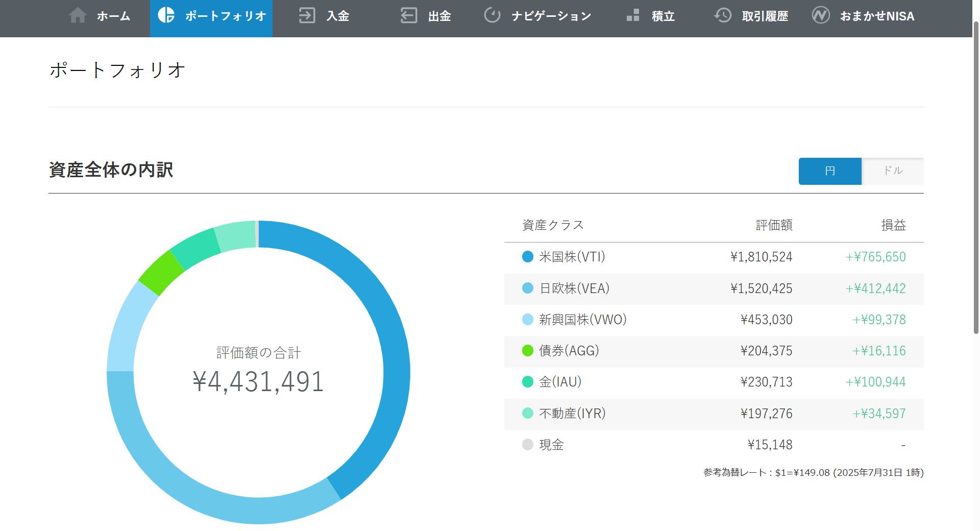Click the vertical page scrollbar

(976, 178)
